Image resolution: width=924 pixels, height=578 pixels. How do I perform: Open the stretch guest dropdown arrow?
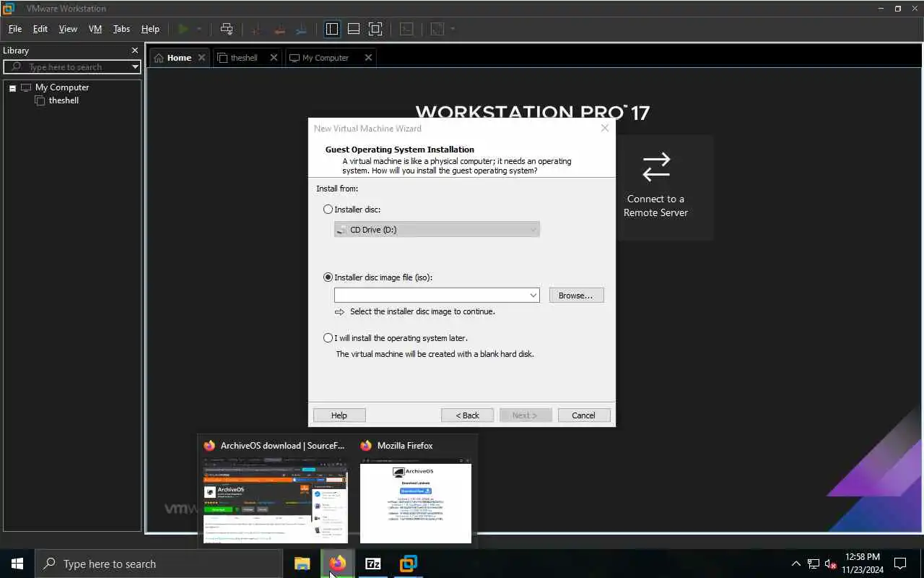(453, 29)
